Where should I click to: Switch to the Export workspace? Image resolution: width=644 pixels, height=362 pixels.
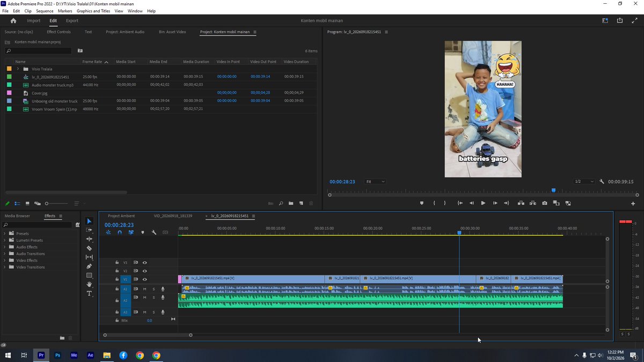72,20
